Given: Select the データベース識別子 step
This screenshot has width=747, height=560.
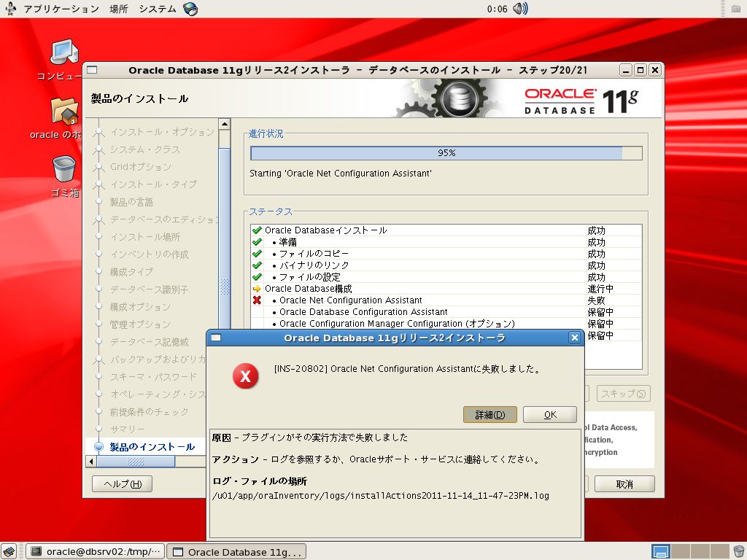Looking at the screenshot, I should pos(149,289).
